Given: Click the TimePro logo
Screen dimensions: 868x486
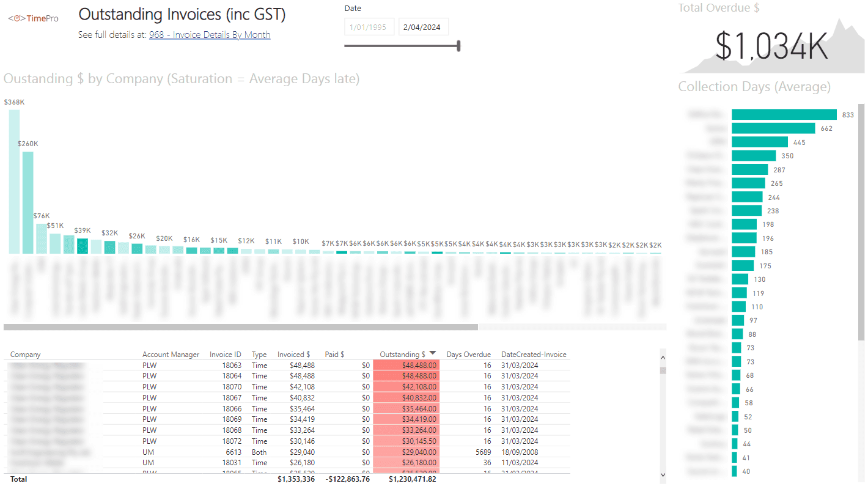Looking at the screenshot, I should (33, 18).
